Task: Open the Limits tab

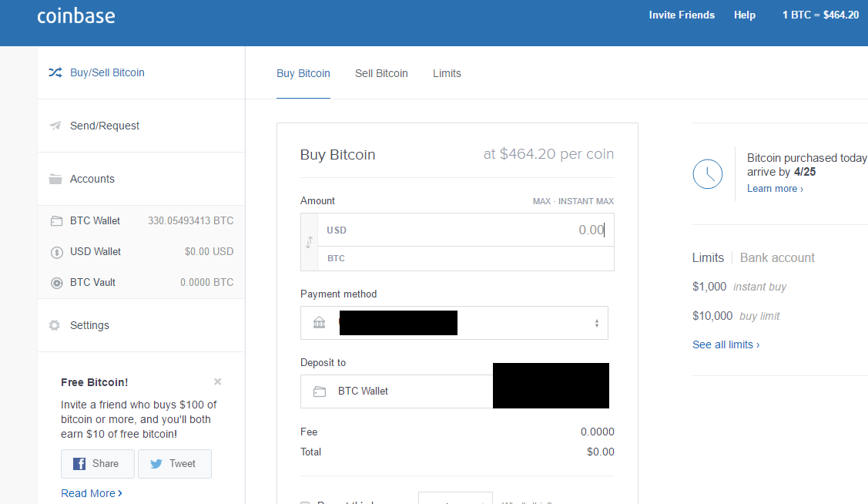Action: pos(447,73)
